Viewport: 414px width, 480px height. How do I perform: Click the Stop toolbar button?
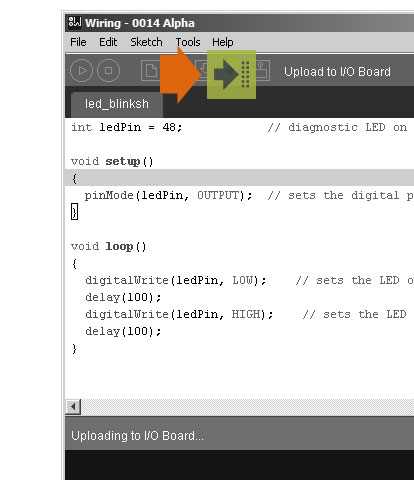pos(108,70)
